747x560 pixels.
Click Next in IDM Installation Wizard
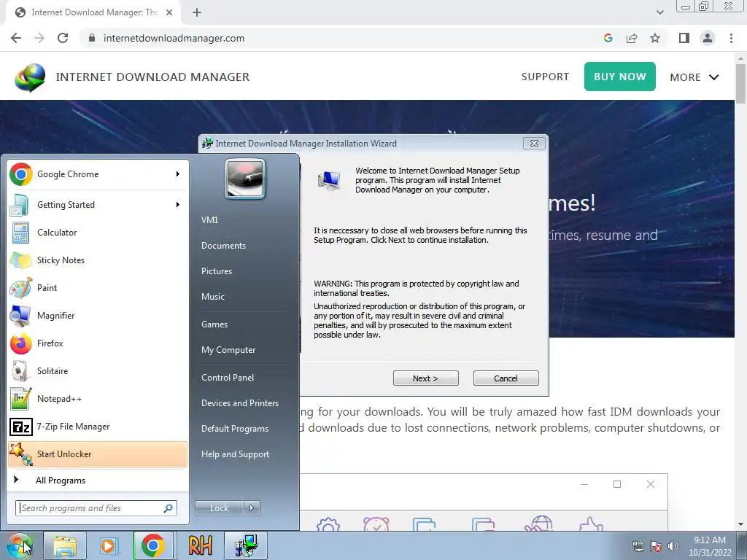click(426, 378)
